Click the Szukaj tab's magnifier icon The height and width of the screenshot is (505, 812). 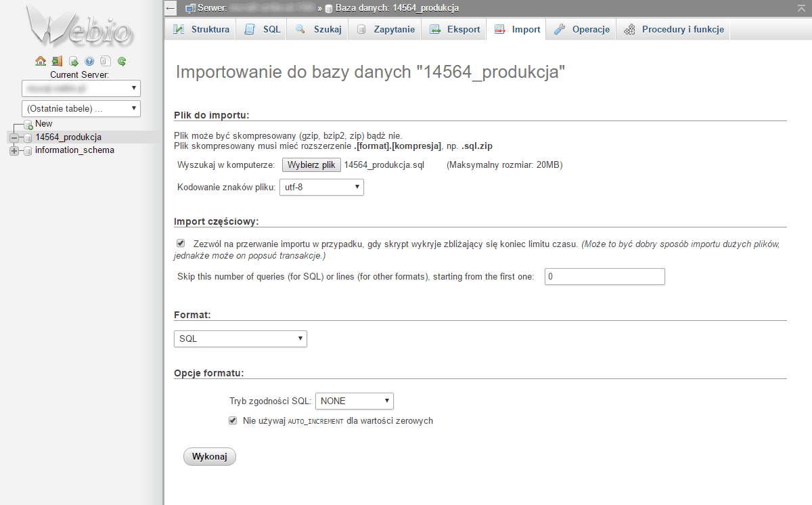pyautogui.click(x=300, y=29)
